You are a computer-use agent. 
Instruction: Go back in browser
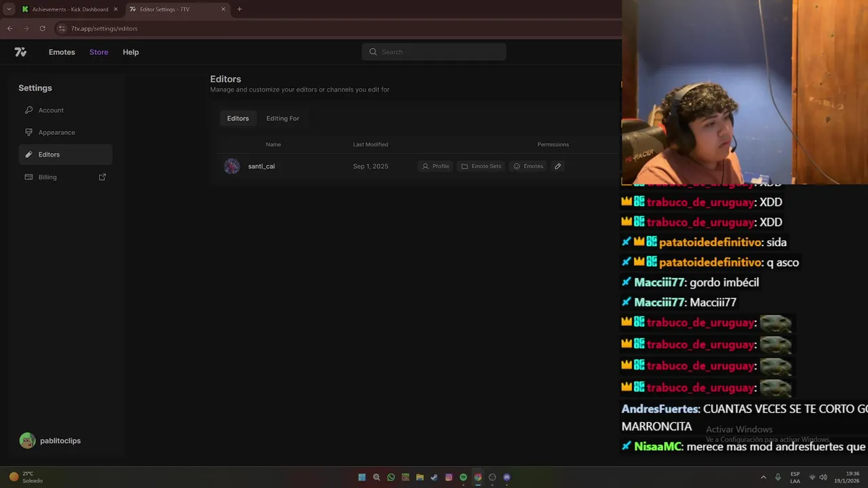point(9,28)
